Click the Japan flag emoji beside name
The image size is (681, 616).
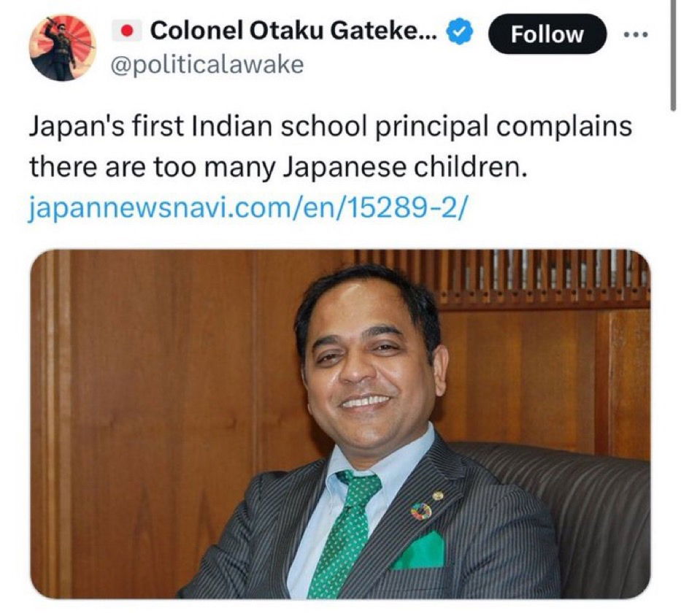click(126, 31)
